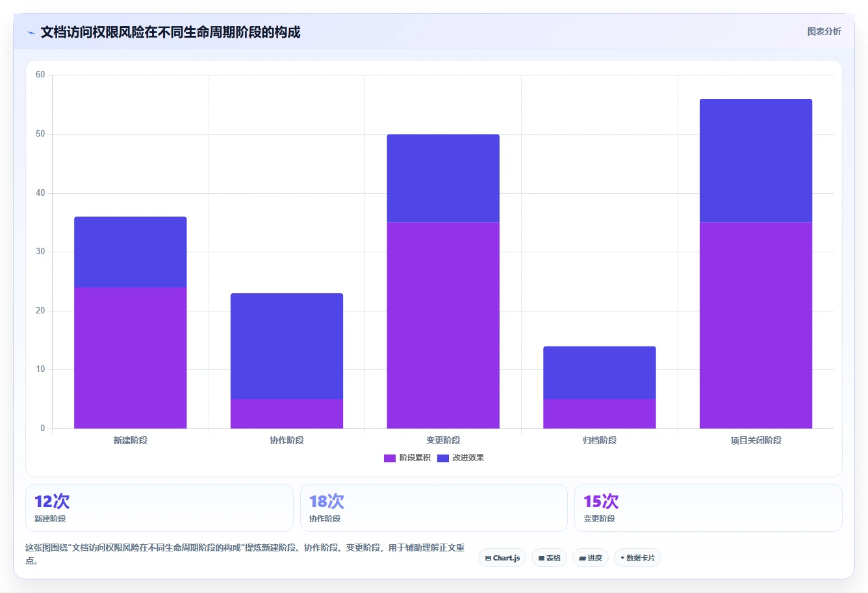Select the 数据卡片 chip
Screen dimensions: 868x593
[637, 558]
